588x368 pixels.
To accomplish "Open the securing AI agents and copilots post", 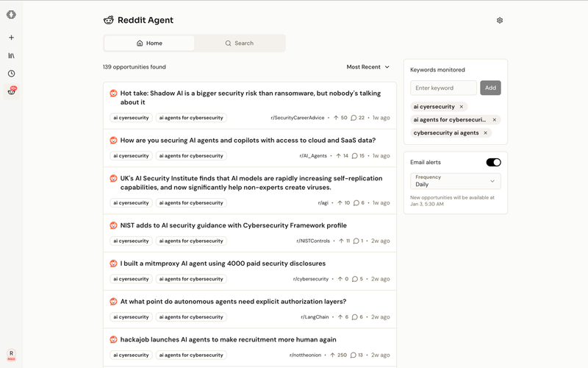I will [x=248, y=141].
